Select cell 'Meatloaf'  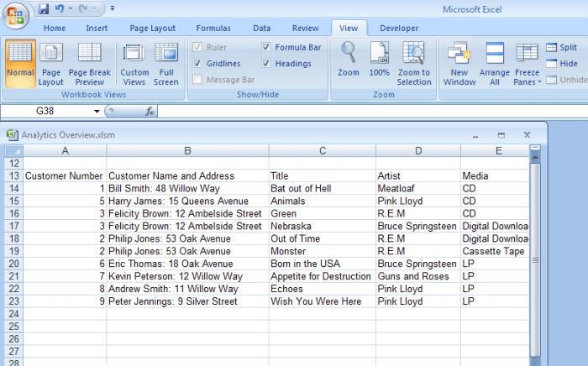click(418, 188)
